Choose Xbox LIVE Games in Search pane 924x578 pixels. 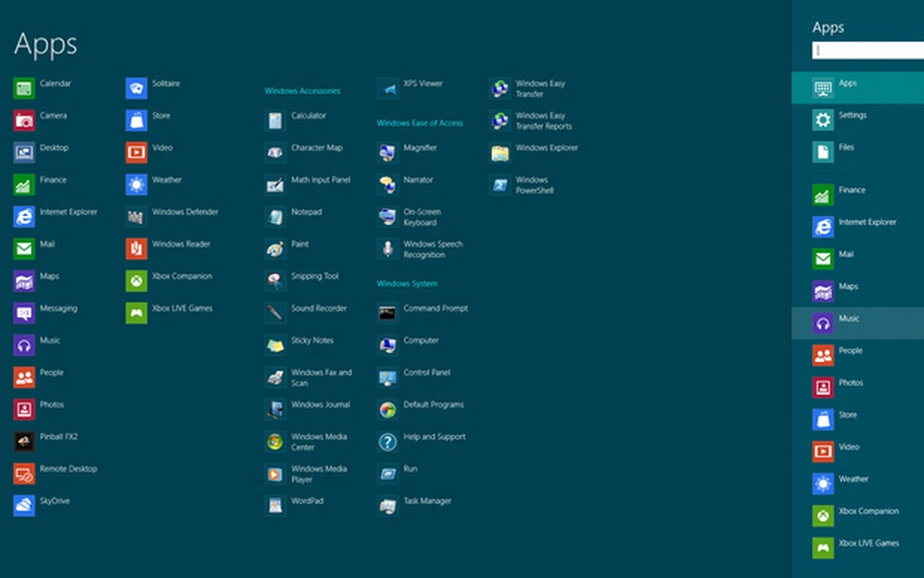point(857,547)
